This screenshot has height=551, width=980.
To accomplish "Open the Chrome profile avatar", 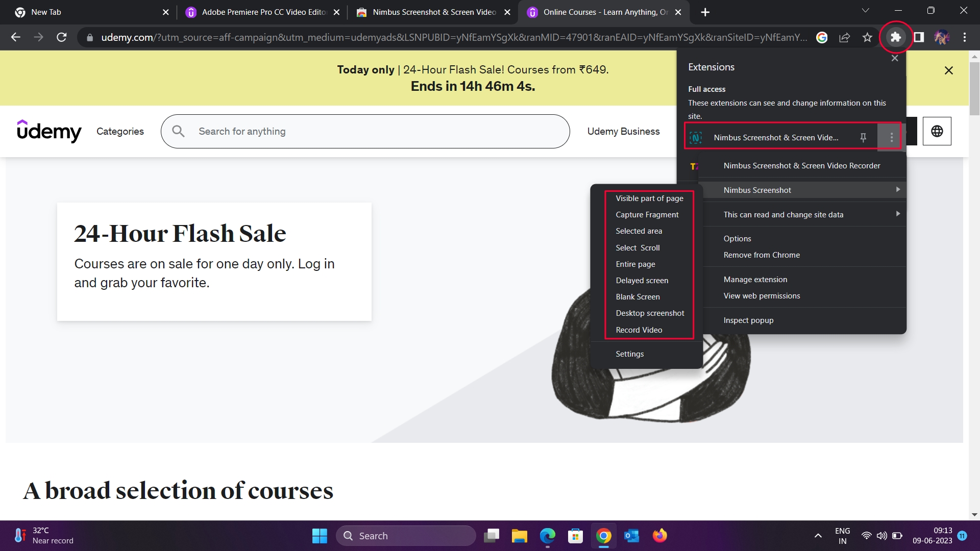I will [942, 37].
